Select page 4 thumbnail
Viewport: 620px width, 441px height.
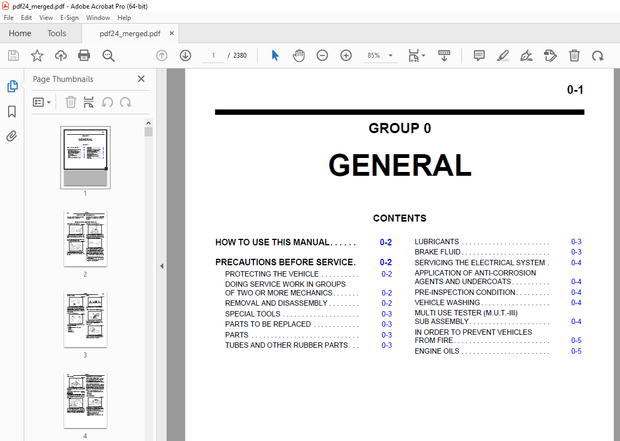coord(85,401)
